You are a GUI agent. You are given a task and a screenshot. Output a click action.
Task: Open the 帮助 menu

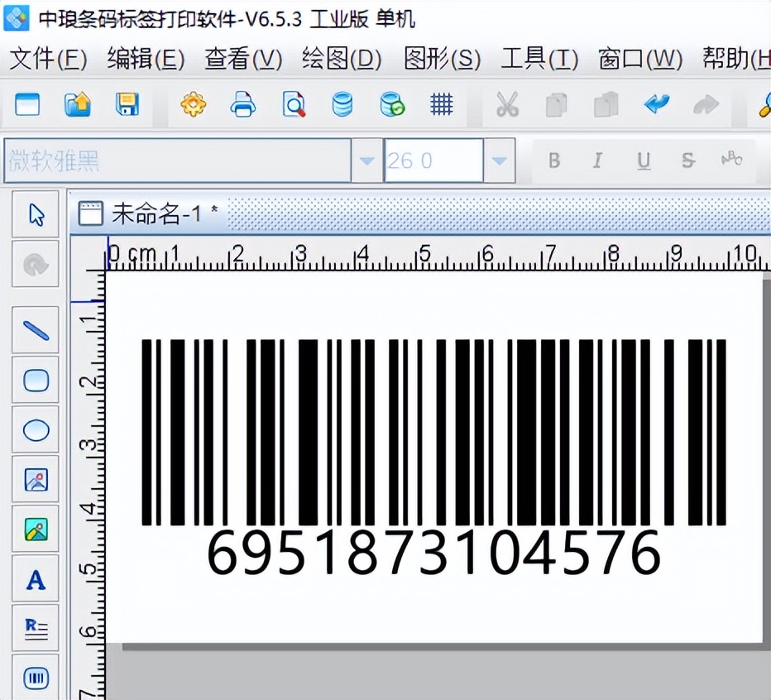[x=736, y=59]
